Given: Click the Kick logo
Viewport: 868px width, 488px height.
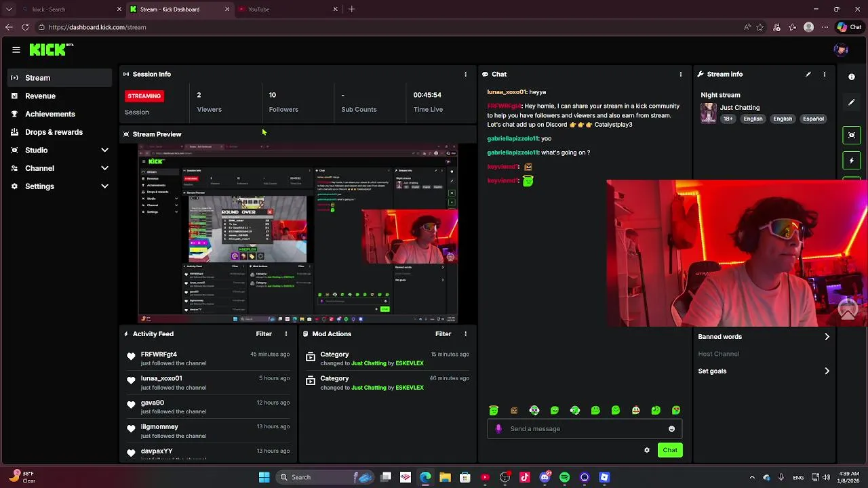Looking at the screenshot, I should coord(51,49).
